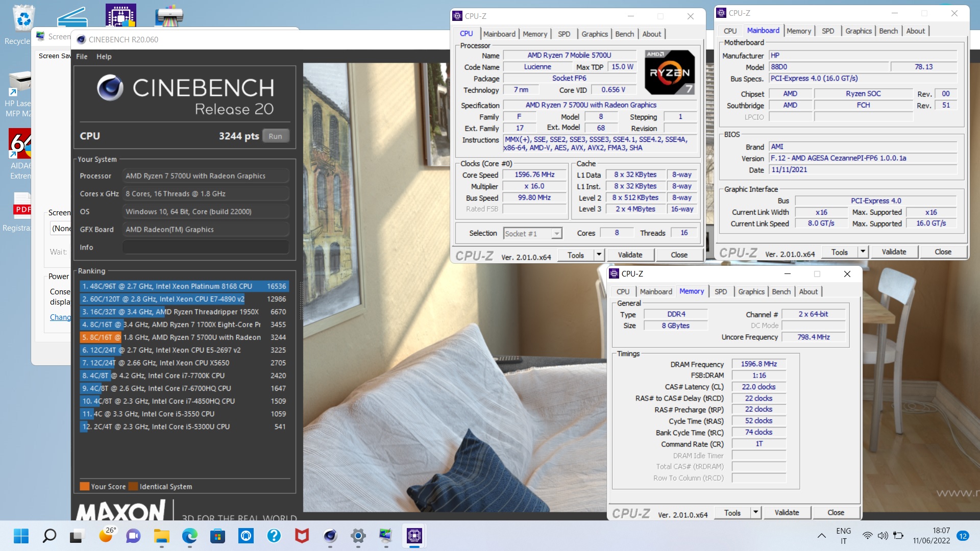
Task: Open CPU tab in CPU-Z Memory window
Action: pyautogui.click(x=623, y=291)
